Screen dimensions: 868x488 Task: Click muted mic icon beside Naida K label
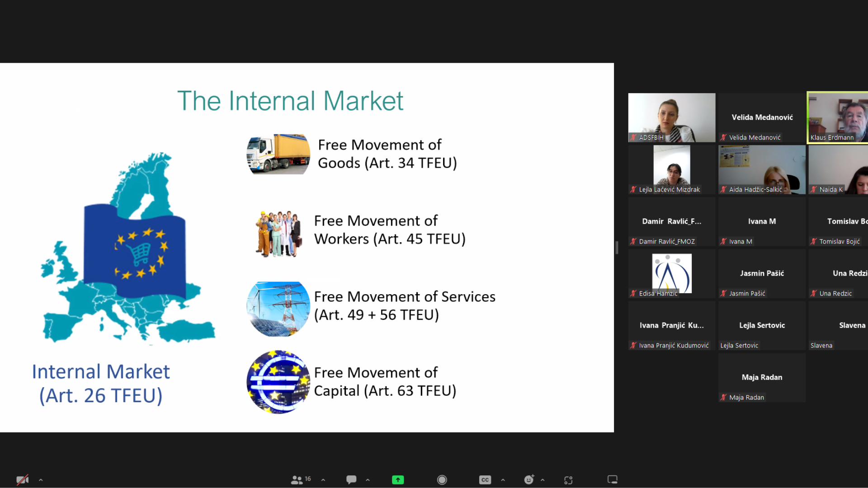click(813, 189)
